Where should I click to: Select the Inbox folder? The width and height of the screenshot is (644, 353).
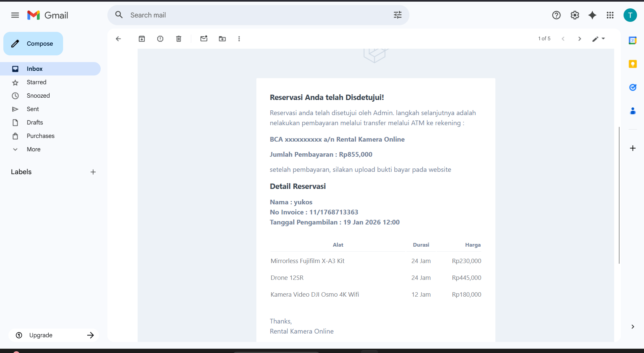(x=50, y=69)
